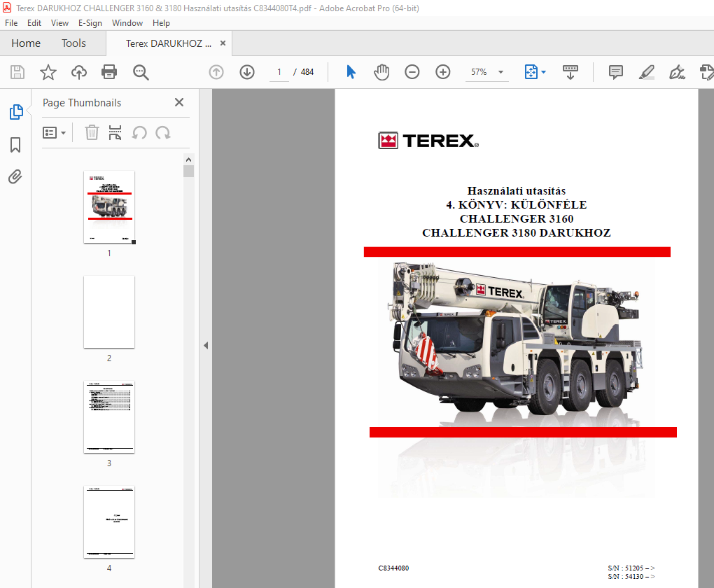Click the 'Használati utasítás' heading text
Viewport: 714px width, 588px height.
pos(517,191)
